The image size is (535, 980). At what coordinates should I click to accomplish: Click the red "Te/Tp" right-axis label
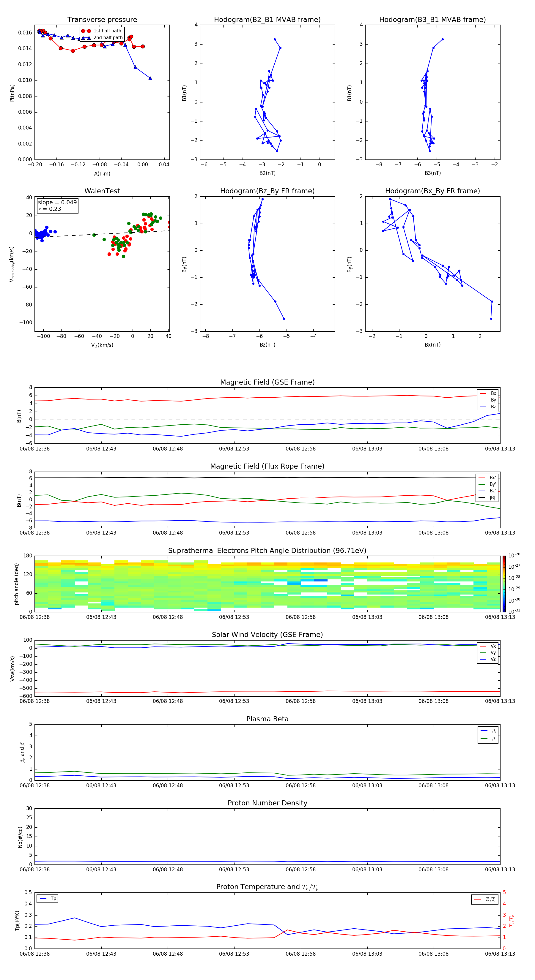click(512, 921)
